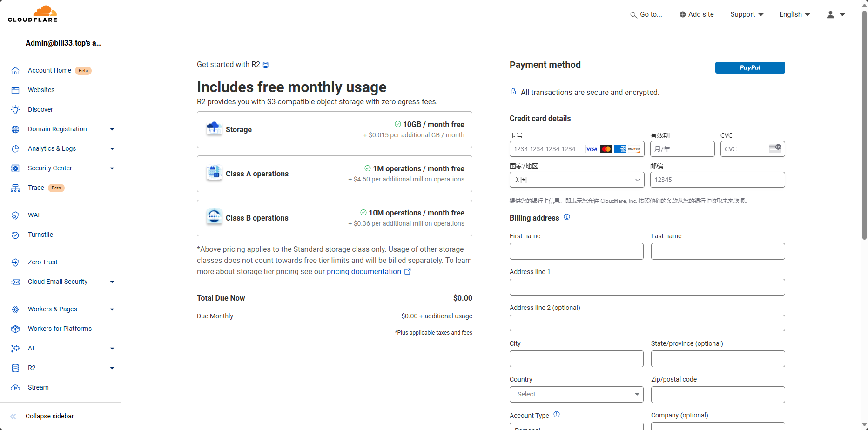Viewport: 868px width, 430px height.
Task: Click the Stream icon
Action: tap(15, 387)
